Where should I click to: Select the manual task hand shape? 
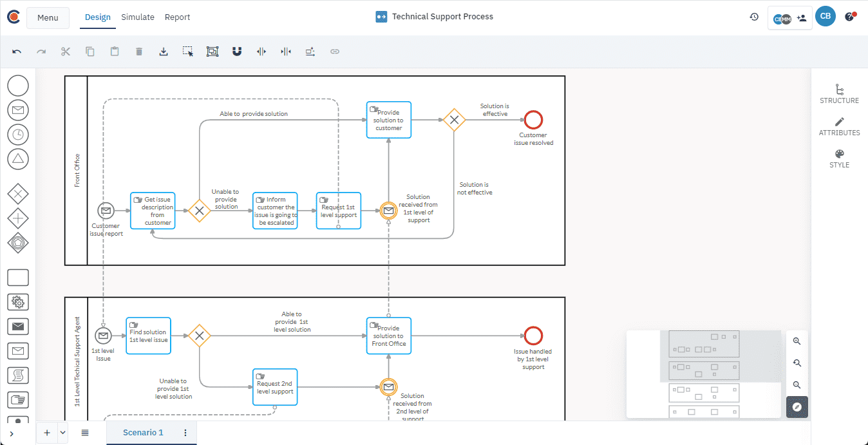[18, 400]
